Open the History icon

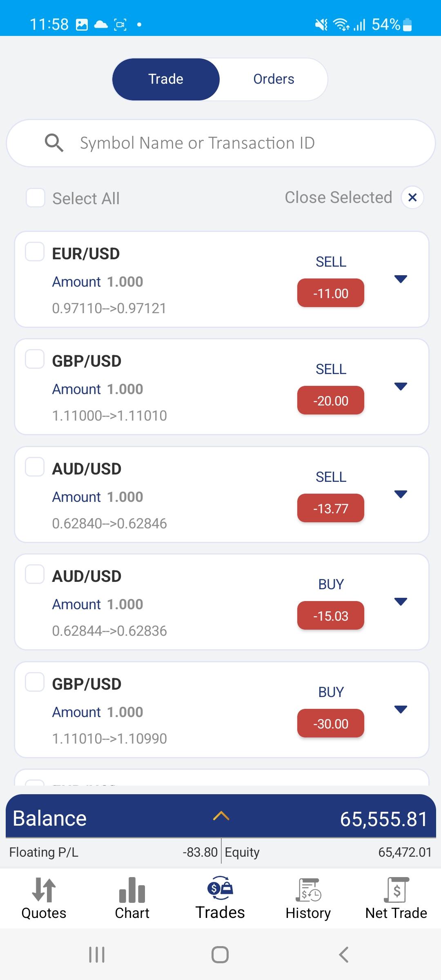tap(308, 890)
